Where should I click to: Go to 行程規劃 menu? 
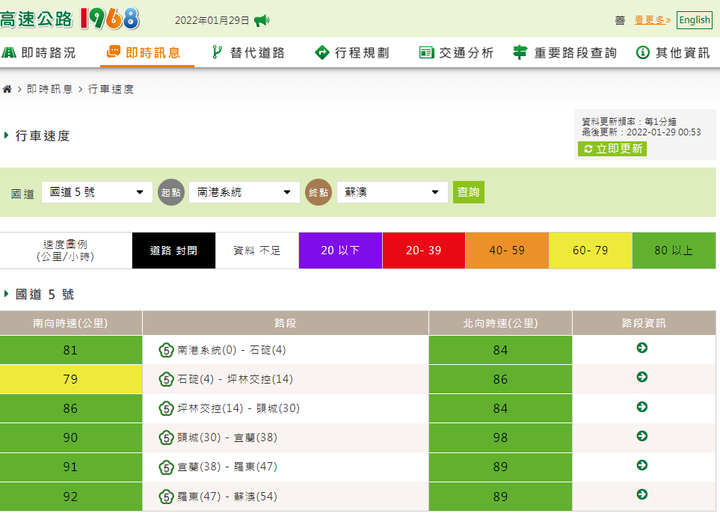(352, 53)
